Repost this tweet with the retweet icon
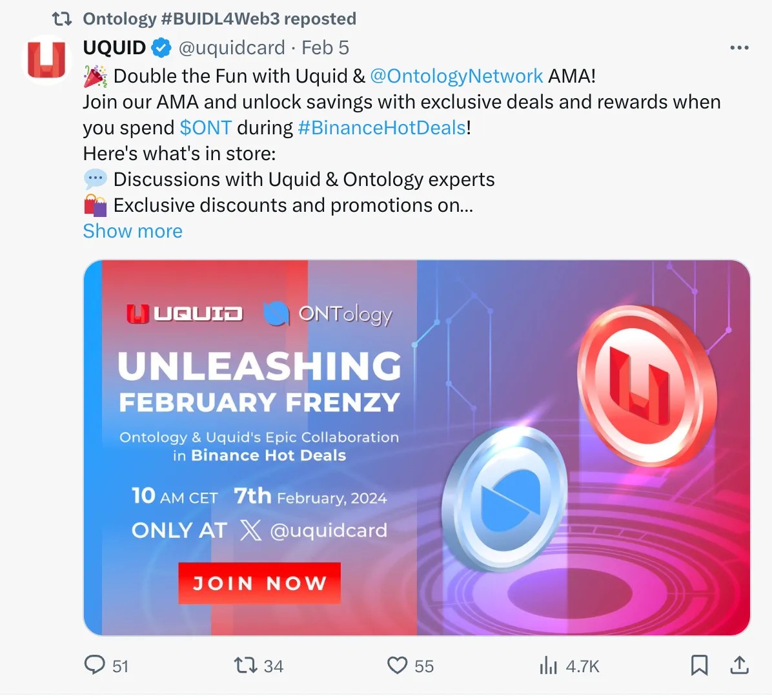Screen dimensions: 772x700 (245, 665)
